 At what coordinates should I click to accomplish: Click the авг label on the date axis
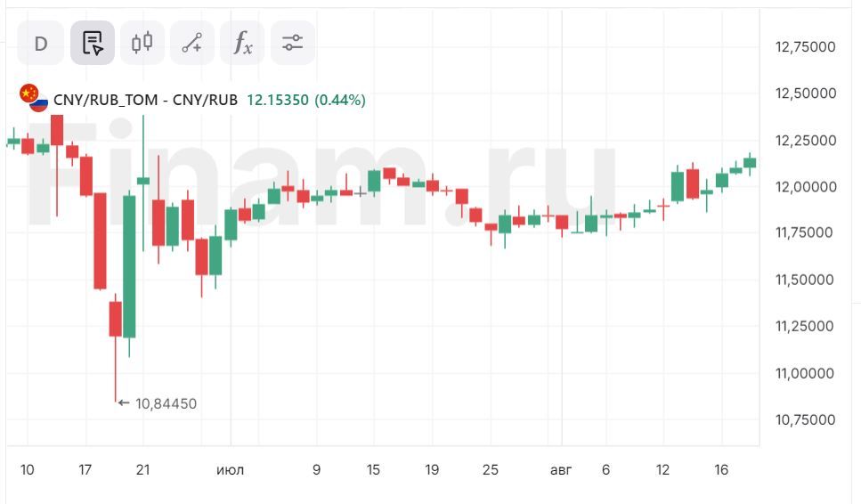point(562,469)
